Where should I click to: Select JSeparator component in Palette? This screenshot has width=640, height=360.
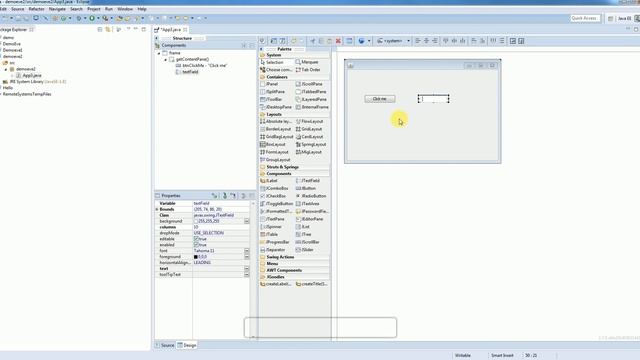273,250
